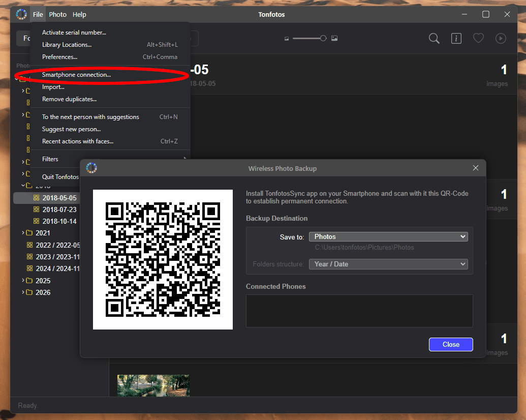526x420 pixels.
Task: Open Recent actions with faces...
Action: click(110, 141)
